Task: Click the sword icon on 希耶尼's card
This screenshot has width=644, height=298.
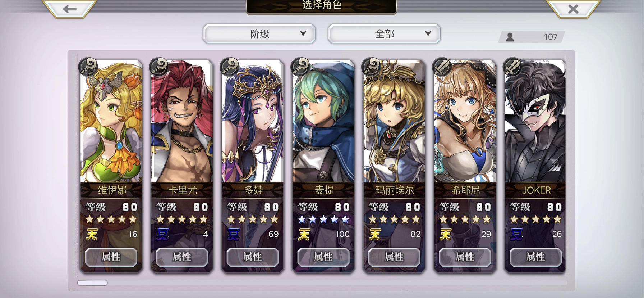Action: [x=442, y=67]
